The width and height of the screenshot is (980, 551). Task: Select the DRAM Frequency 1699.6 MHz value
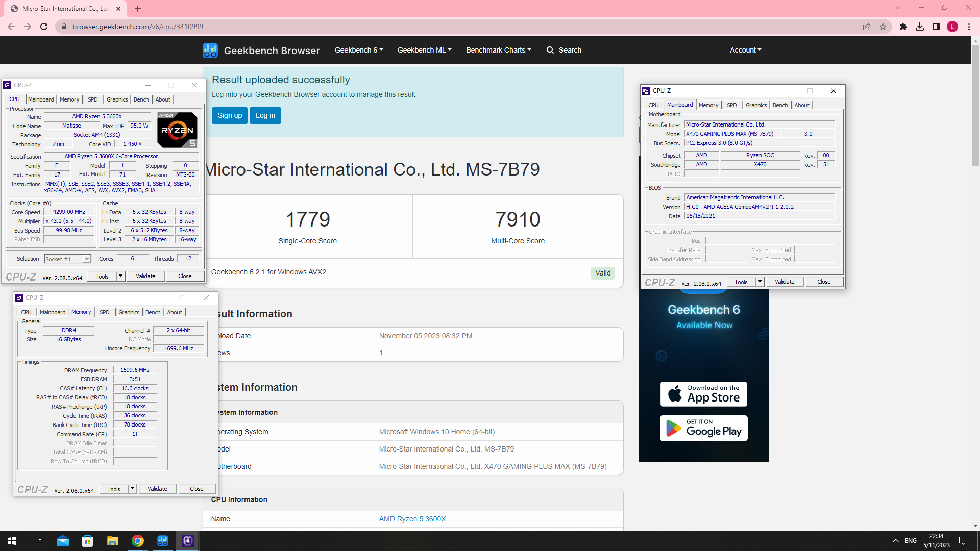pos(135,370)
